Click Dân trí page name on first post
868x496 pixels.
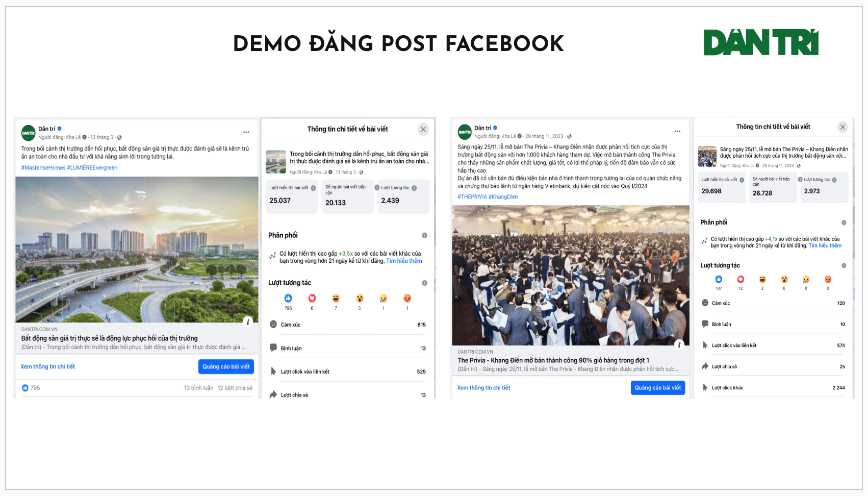pyautogui.click(x=47, y=129)
